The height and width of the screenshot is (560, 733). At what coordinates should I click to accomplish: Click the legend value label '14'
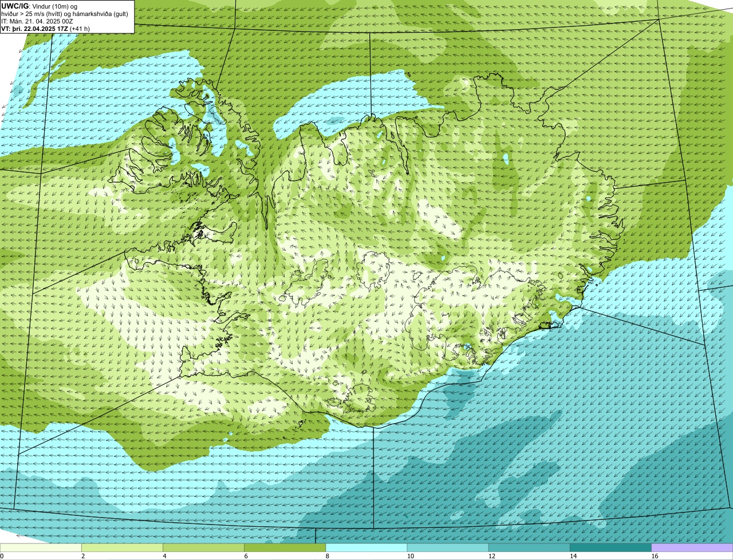[573, 556]
